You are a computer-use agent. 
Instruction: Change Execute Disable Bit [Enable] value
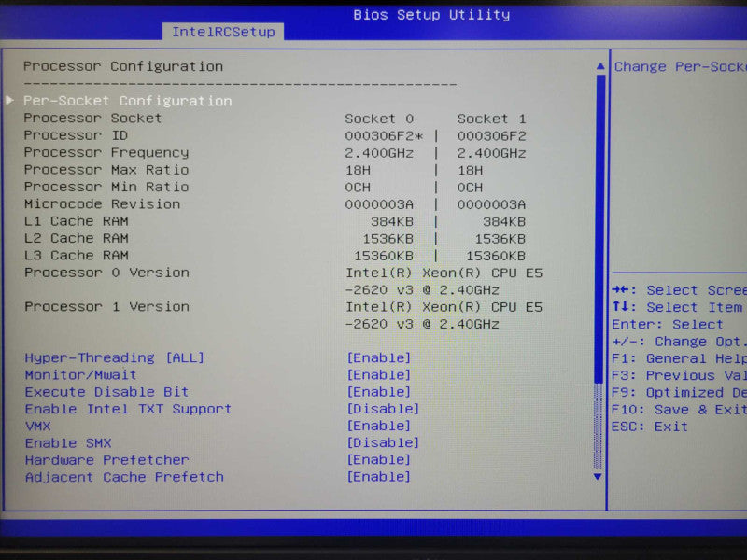[x=379, y=392]
